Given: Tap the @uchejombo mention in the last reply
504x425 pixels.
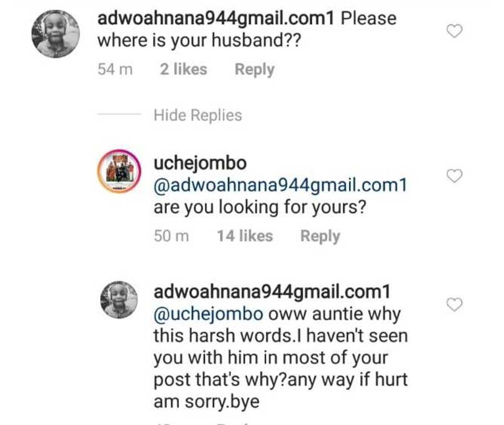Looking at the screenshot, I should 208,314.
